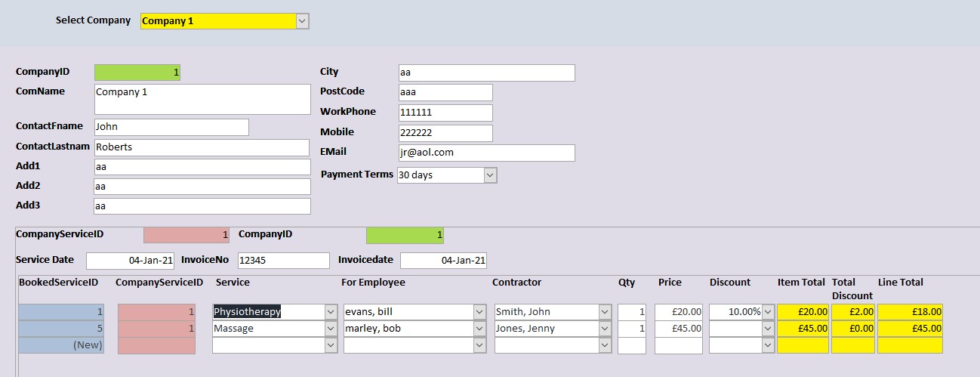
Task: Open employee dropdown for marley, bob
Action: (480, 329)
